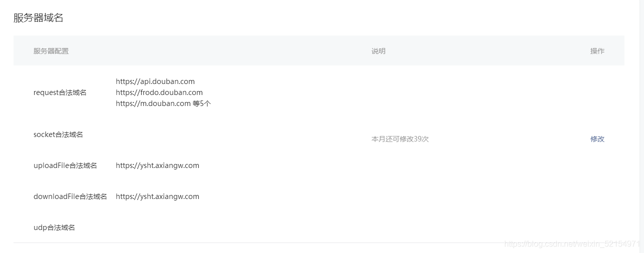The image size is (644, 253).
Task: Select the uploadFile合法域名 label
Action: click(65, 165)
